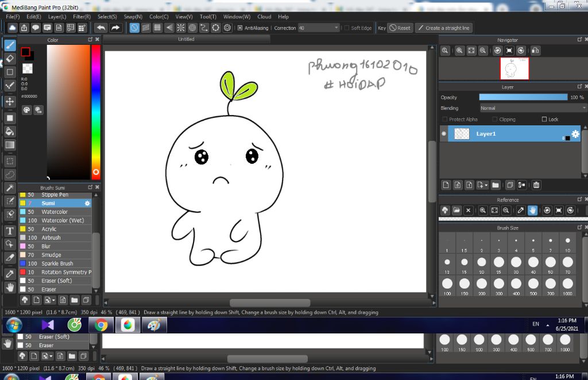Click the Undo arrow in toolbar
Screen dimensions: 588x380
click(101, 28)
